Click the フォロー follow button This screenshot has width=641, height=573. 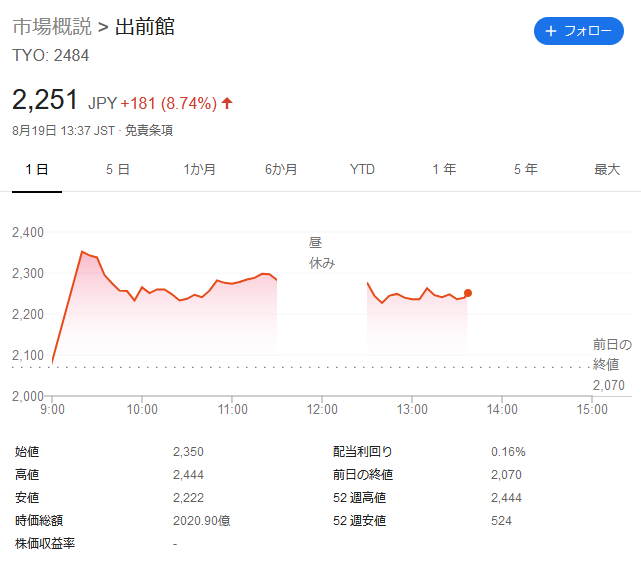click(578, 31)
